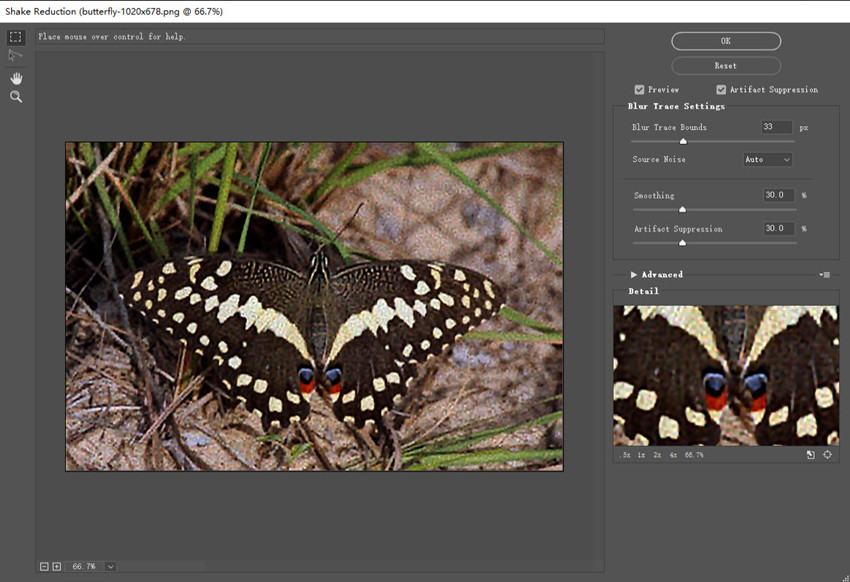Select the Zoom tool

click(14, 96)
